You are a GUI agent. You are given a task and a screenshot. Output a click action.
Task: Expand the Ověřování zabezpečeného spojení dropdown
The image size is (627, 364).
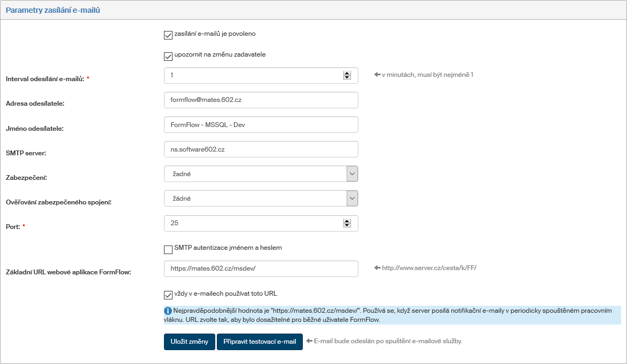pyautogui.click(x=261, y=199)
